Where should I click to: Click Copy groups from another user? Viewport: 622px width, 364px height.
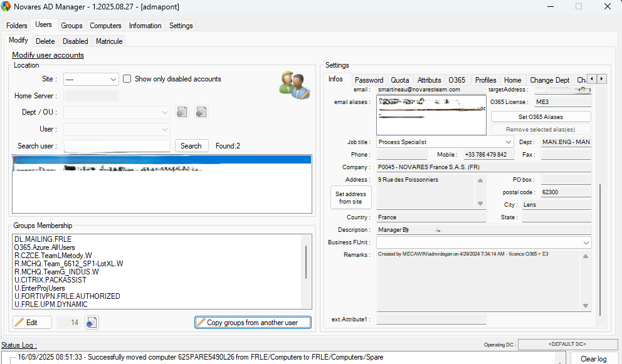click(x=253, y=323)
